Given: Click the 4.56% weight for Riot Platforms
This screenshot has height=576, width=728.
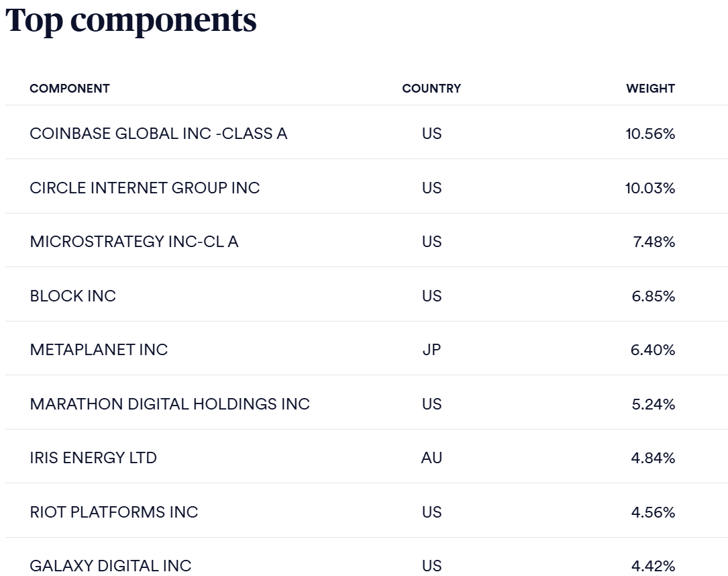Looking at the screenshot, I should pos(653,512).
